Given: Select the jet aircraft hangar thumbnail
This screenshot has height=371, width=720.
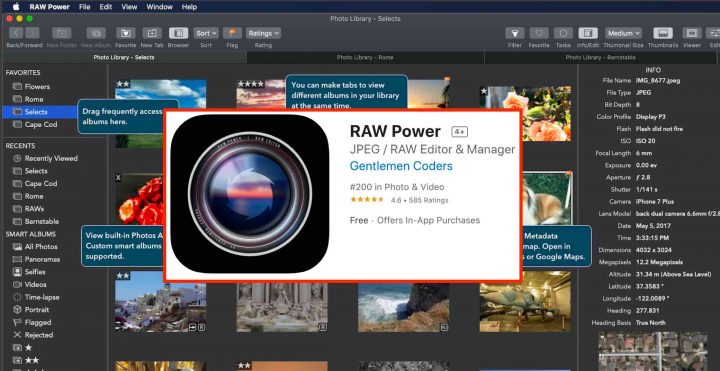Looking at the screenshot, I should [x=525, y=302].
